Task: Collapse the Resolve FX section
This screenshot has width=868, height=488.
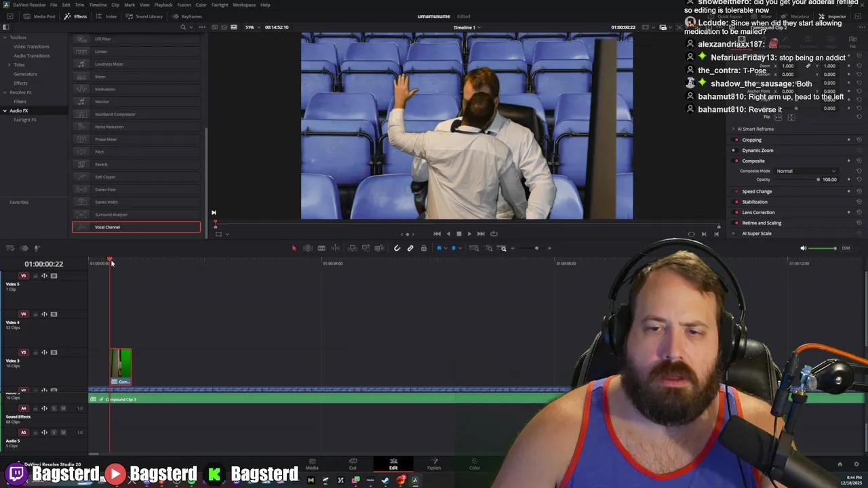Action: 5,92
